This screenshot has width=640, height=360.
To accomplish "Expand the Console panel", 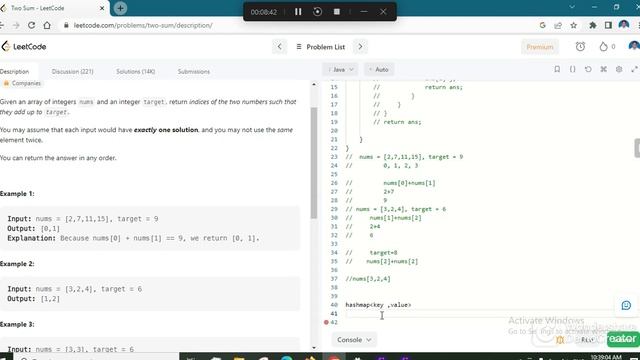I will coord(354,340).
